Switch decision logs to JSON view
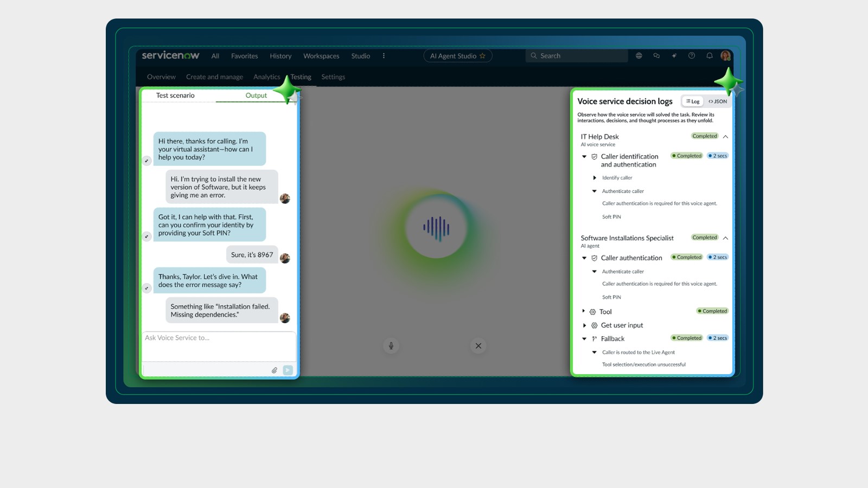Screen dimensions: 868x488 [718, 101]
